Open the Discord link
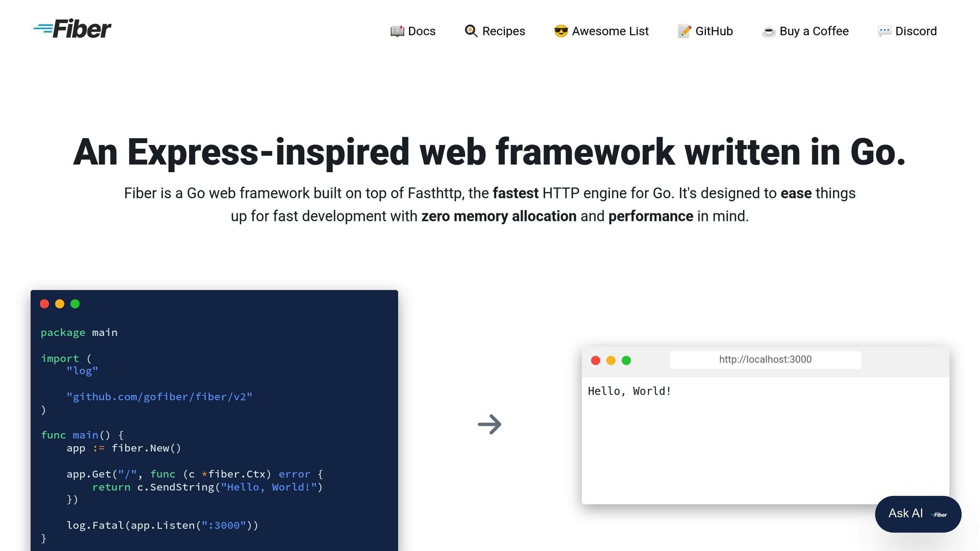This screenshot has width=980, height=551. tap(907, 31)
